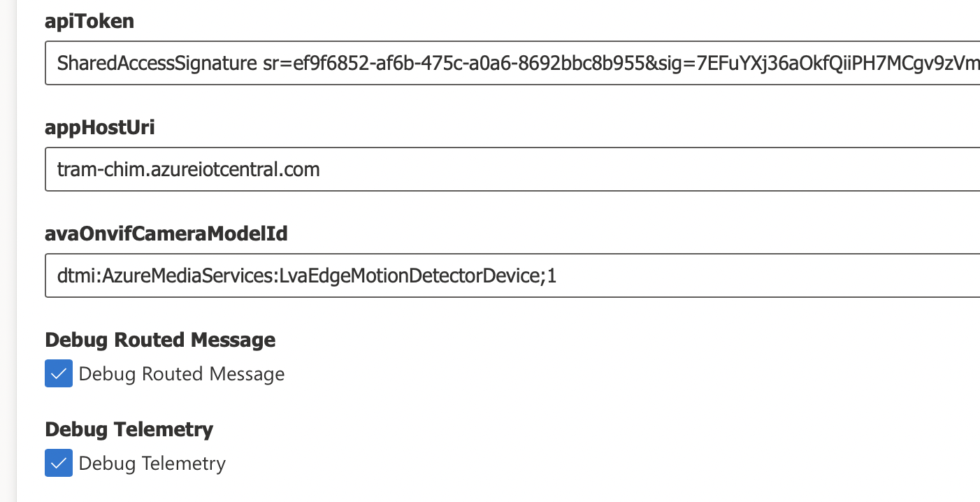
Task: Disable the Debug Routed Message checkbox
Action: pos(59,373)
